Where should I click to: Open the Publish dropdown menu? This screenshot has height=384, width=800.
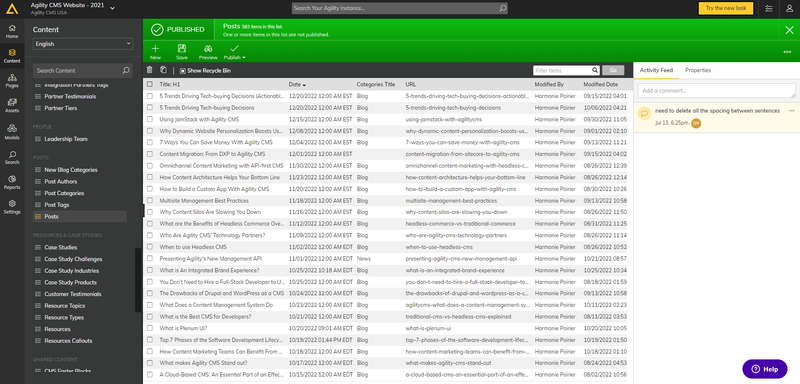tap(235, 52)
